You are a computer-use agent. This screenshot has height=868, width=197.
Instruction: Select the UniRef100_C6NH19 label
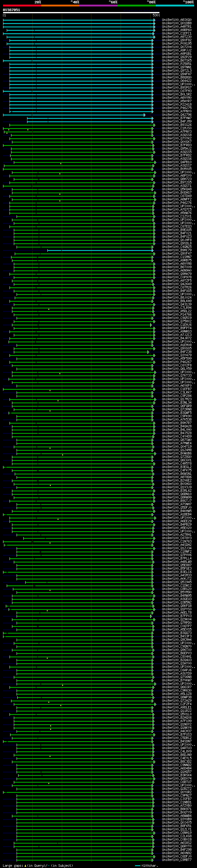[177, 833]
